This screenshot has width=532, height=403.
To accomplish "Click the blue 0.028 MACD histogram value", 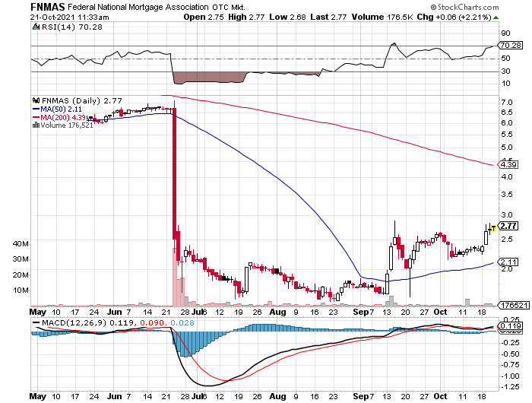I will 182,322.
